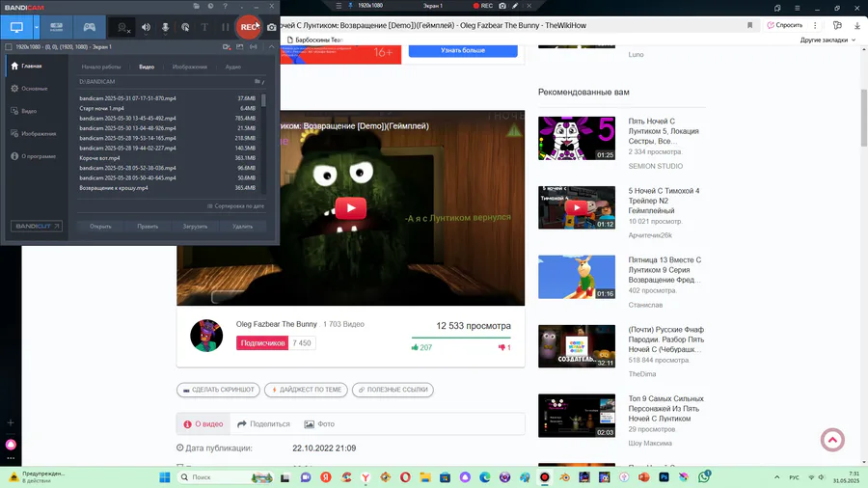
Task: Click Bandicam file list scrollbar
Action: coord(263,100)
